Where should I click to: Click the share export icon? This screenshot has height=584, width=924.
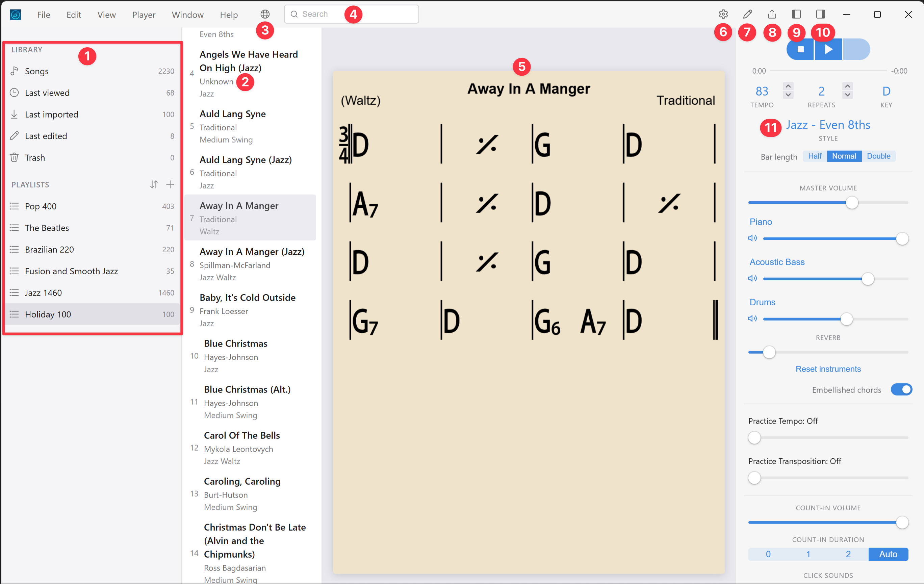[772, 14]
